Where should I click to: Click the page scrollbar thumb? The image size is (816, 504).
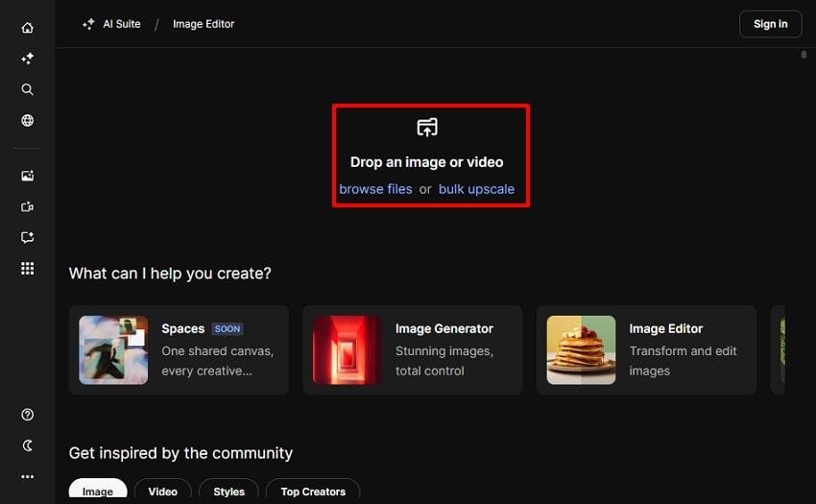click(804, 55)
